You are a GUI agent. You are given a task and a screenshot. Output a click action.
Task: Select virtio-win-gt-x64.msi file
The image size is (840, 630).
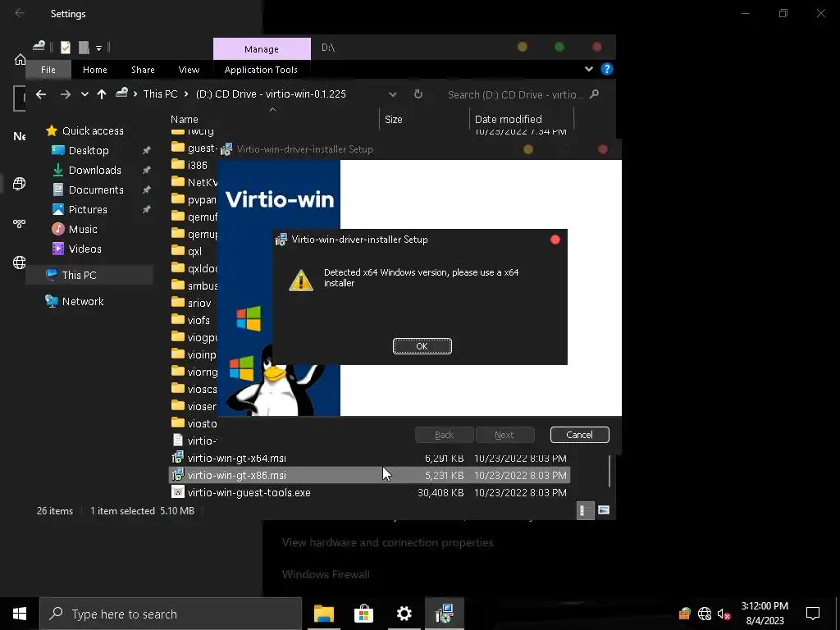point(370,458)
